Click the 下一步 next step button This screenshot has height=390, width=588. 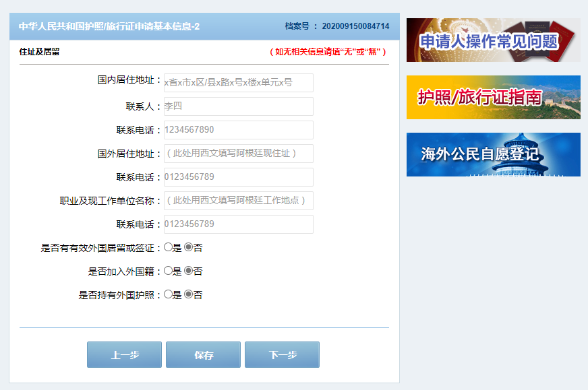[282, 354]
